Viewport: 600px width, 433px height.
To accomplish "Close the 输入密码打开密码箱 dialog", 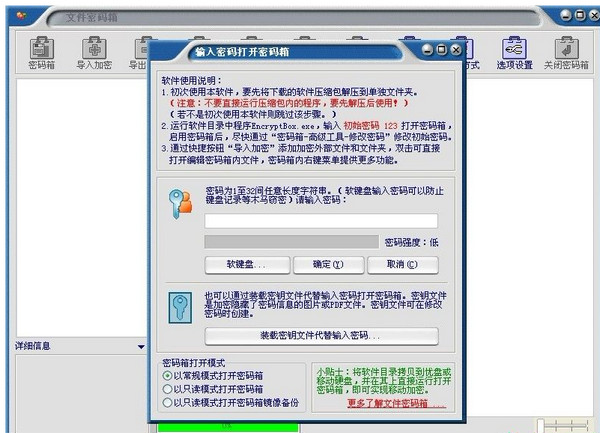I will (x=456, y=50).
